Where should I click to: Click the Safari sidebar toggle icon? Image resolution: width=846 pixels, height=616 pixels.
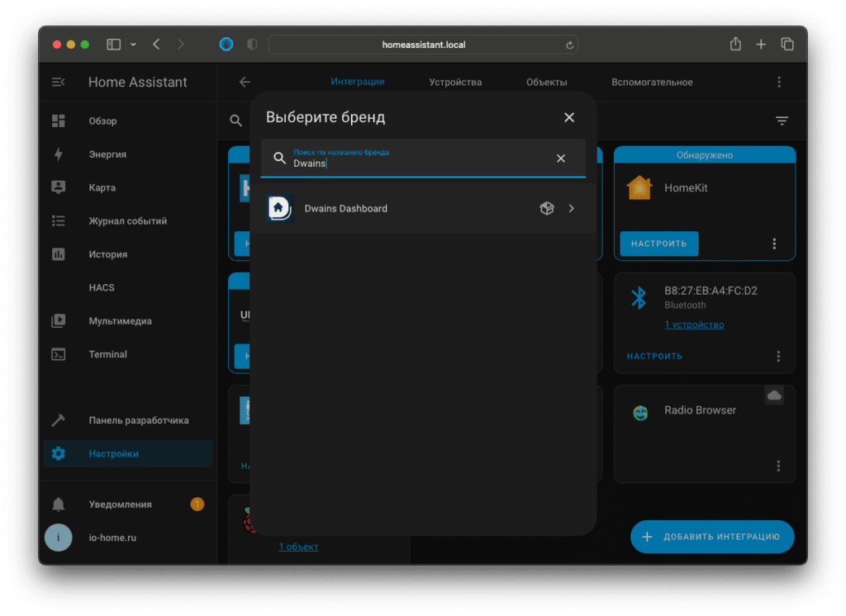click(113, 45)
